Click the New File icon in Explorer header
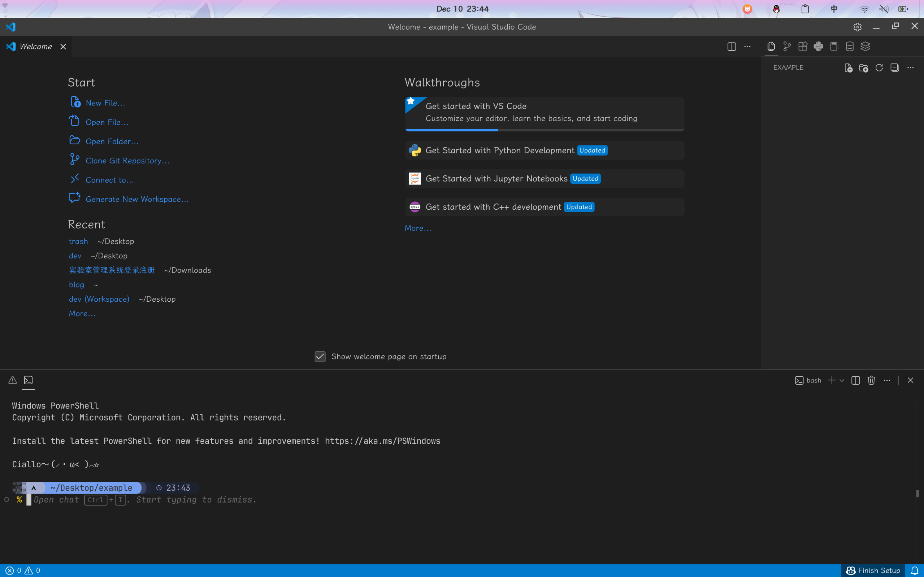The image size is (924, 577). (x=849, y=68)
